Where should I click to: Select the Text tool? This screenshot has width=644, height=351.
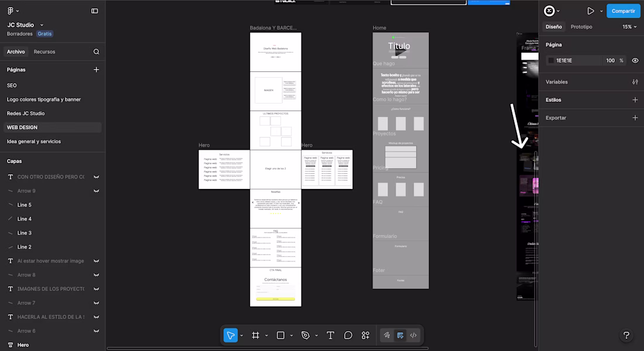click(330, 335)
